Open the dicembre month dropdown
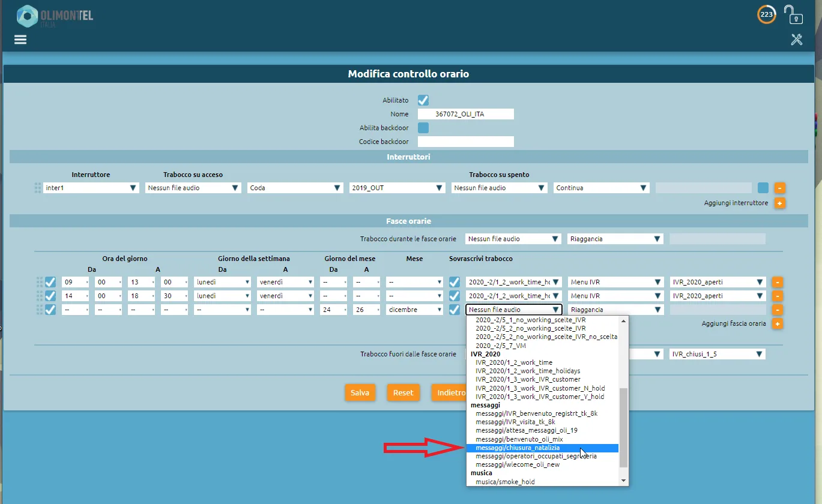This screenshot has height=504, width=822. [x=414, y=310]
